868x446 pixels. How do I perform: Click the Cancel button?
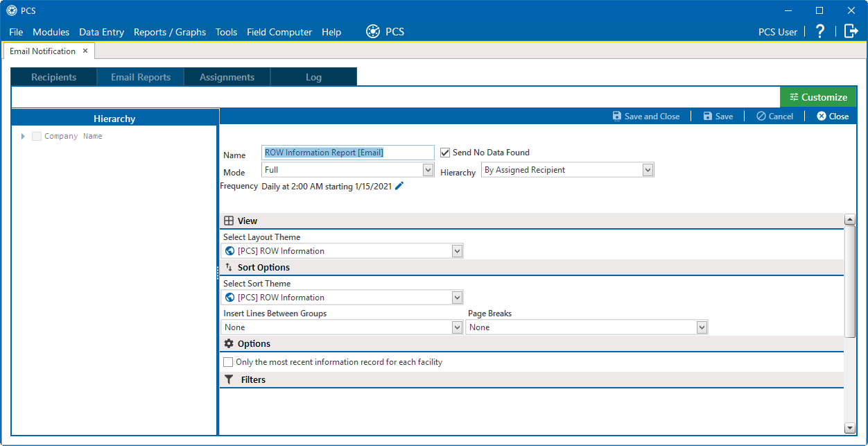click(774, 117)
